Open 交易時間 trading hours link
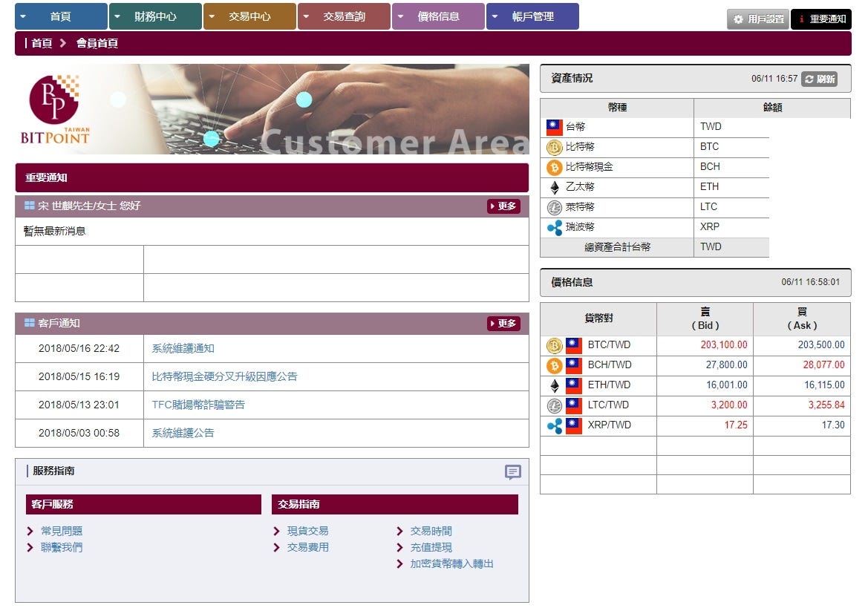 pyautogui.click(x=431, y=531)
